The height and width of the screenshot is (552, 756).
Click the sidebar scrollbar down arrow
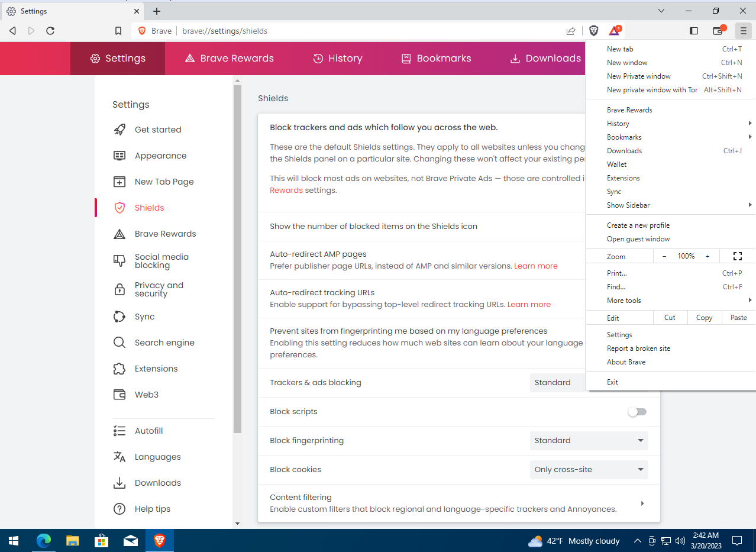pyautogui.click(x=237, y=524)
